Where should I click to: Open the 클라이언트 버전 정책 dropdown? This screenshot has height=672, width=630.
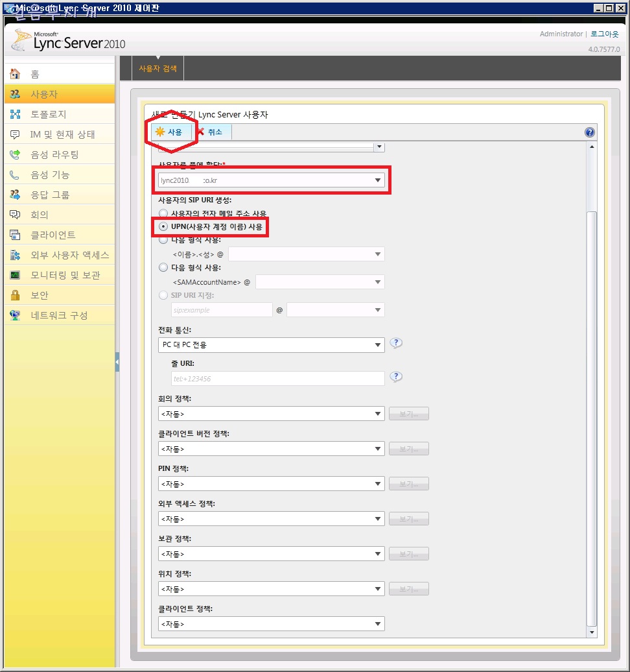272,449
